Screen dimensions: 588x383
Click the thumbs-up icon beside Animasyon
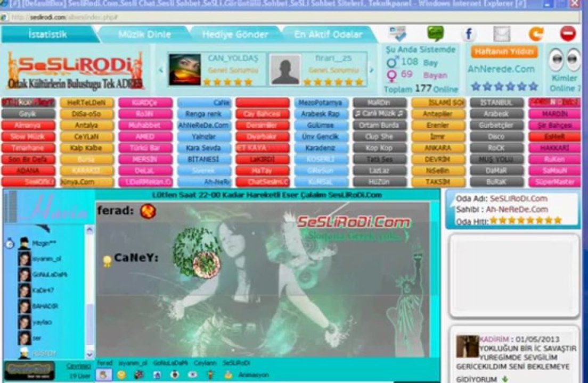point(228,374)
